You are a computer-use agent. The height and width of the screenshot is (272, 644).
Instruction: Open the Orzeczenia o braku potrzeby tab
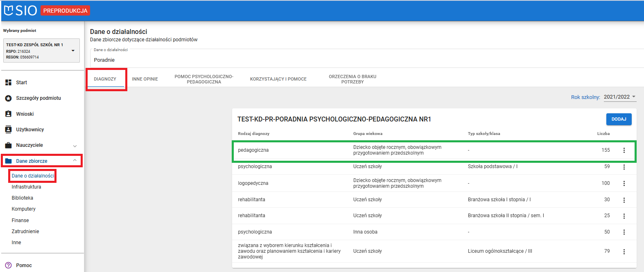[x=353, y=79]
